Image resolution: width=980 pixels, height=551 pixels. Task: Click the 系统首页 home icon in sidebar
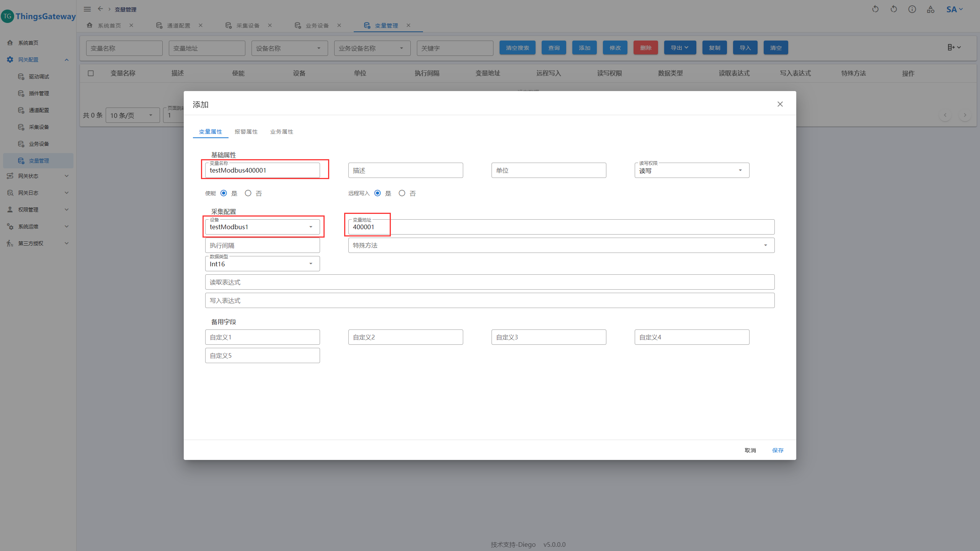point(10,43)
